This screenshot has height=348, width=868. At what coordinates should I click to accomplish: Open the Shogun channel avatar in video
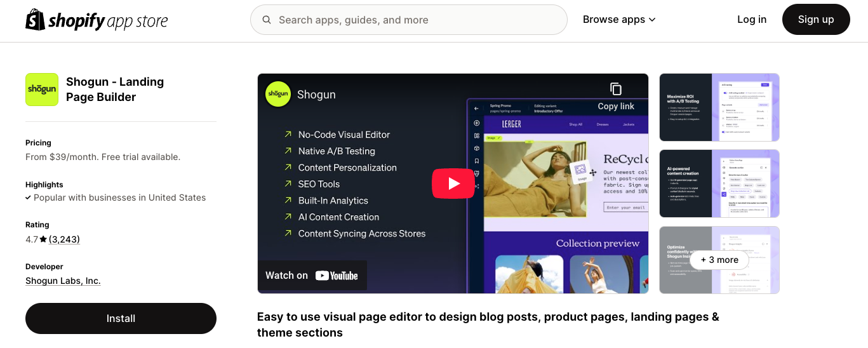(x=278, y=94)
